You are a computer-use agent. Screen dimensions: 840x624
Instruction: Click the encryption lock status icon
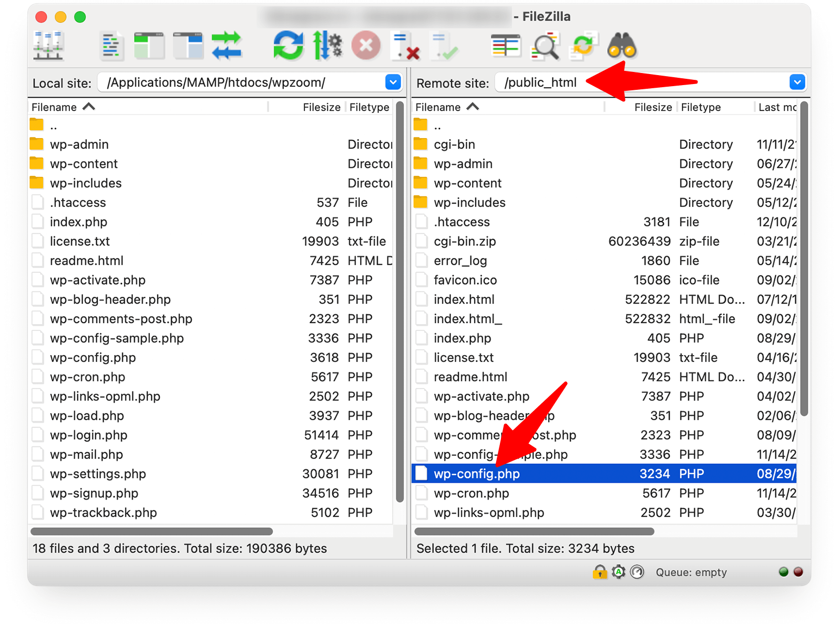click(x=599, y=572)
